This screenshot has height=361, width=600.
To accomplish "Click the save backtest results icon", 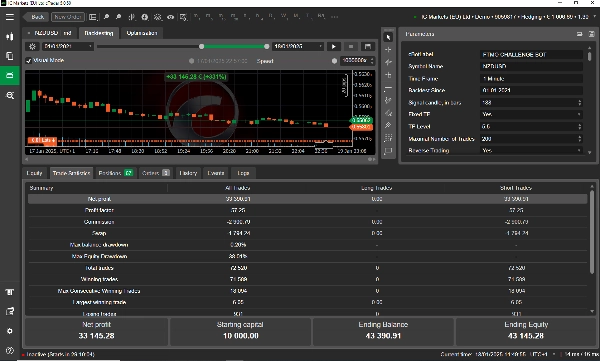I will point(368,46).
